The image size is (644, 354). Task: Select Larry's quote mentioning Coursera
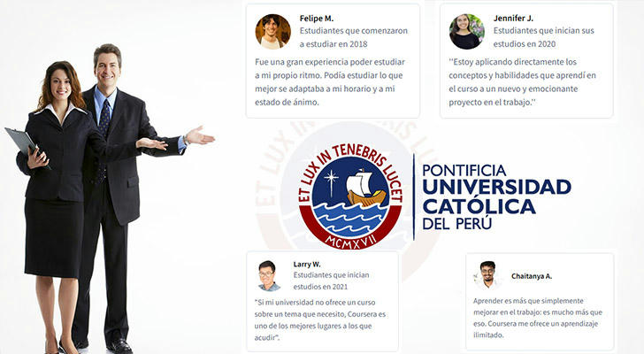[320, 319]
